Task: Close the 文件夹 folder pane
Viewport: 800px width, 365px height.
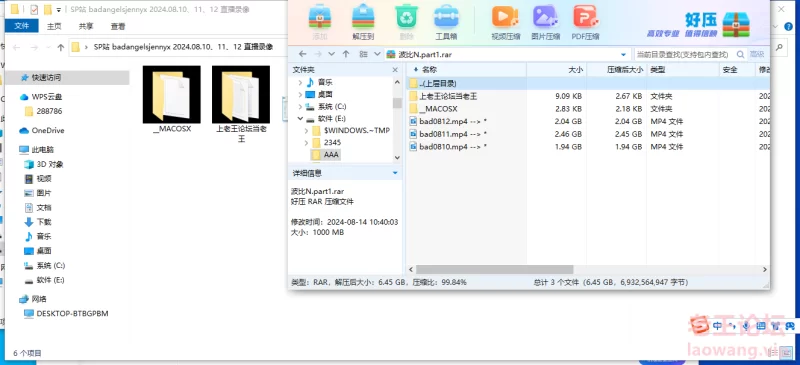Action: tap(395, 69)
